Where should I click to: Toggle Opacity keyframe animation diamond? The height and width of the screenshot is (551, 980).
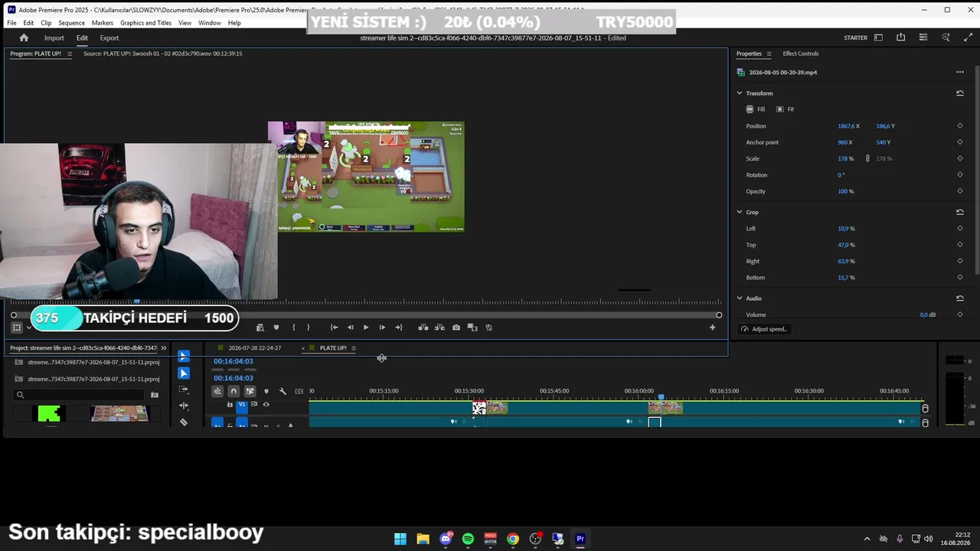pyautogui.click(x=960, y=191)
